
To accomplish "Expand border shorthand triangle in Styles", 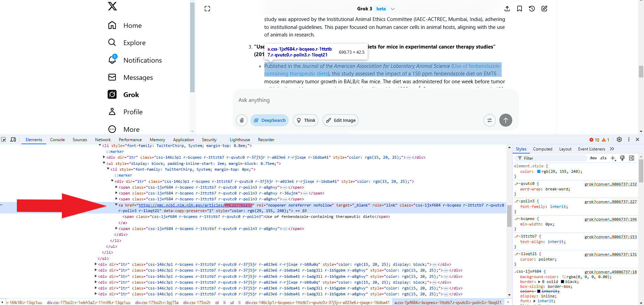I will click(539, 282).
